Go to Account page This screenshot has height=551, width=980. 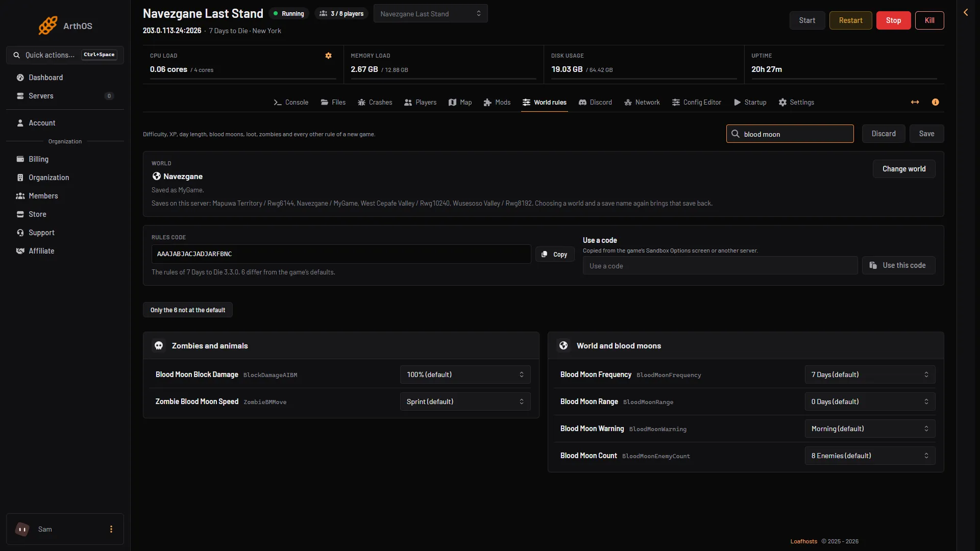pyautogui.click(x=65, y=123)
